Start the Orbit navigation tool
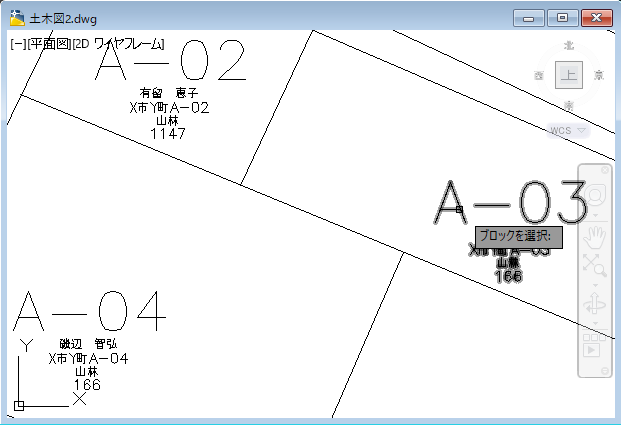The width and height of the screenshot is (621, 425). pos(595,304)
